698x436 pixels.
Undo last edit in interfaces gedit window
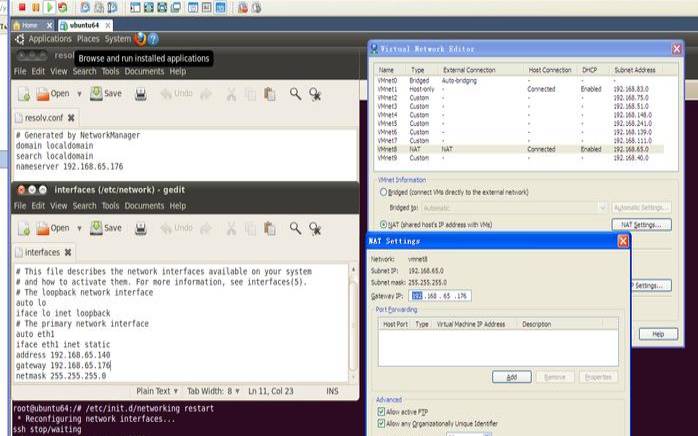coord(176,228)
